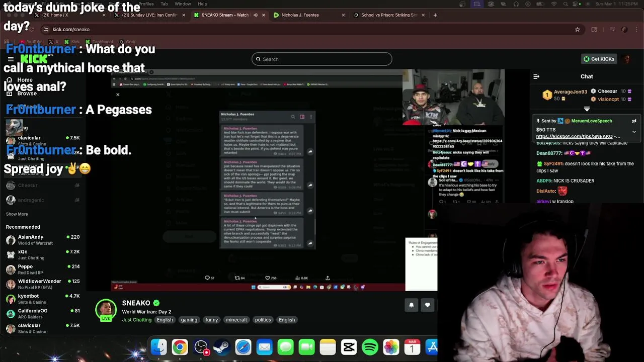Open the Just Chatting category link under SNEAKO
644x362 pixels.
[x=136, y=320]
